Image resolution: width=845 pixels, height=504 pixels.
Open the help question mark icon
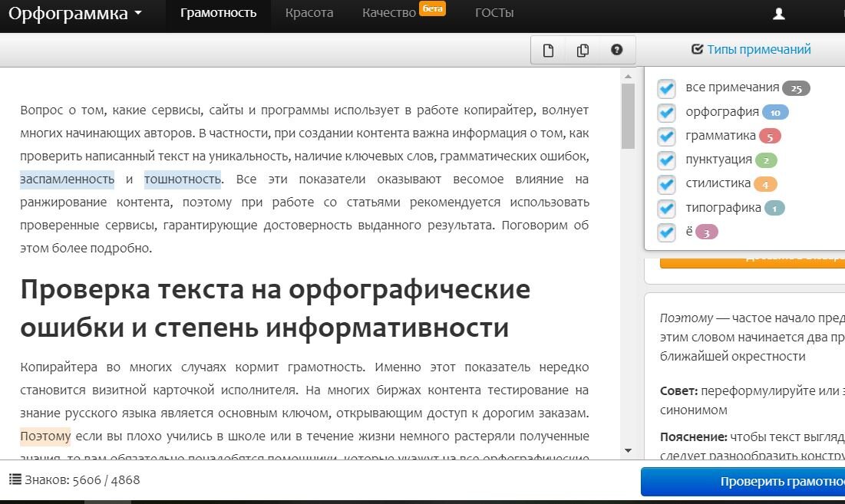[617, 50]
